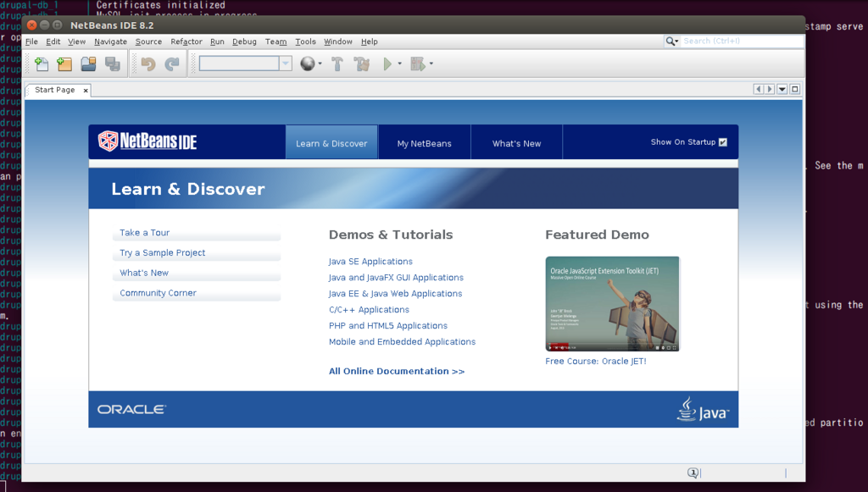This screenshot has height=492, width=868.
Task: Click the green Run Project arrow
Action: 387,64
